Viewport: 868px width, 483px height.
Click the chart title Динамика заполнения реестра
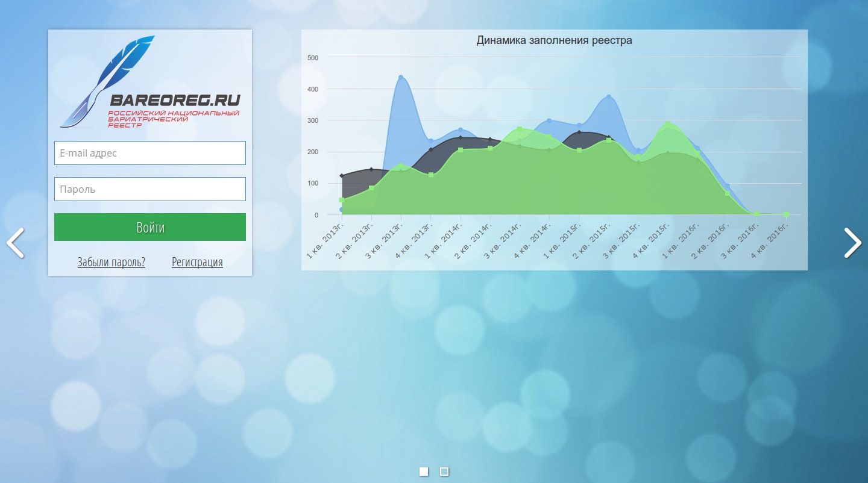pyautogui.click(x=554, y=40)
